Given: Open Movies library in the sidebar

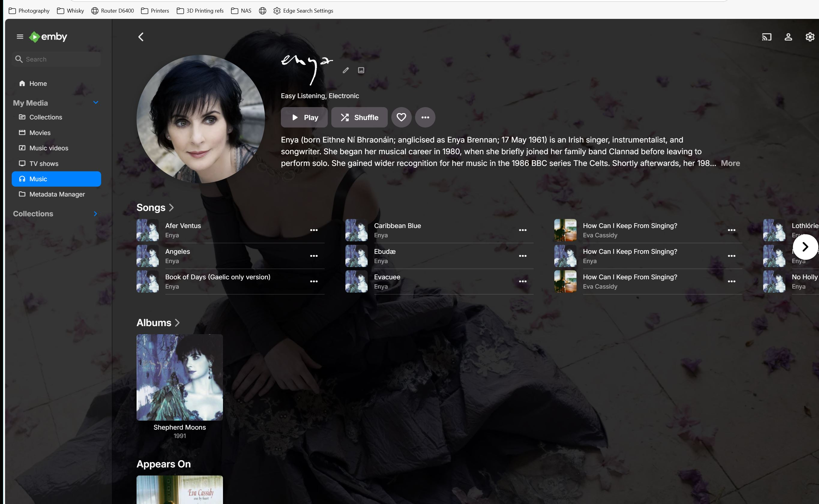Looking at the screenshot, I should [x=56, y=133].
